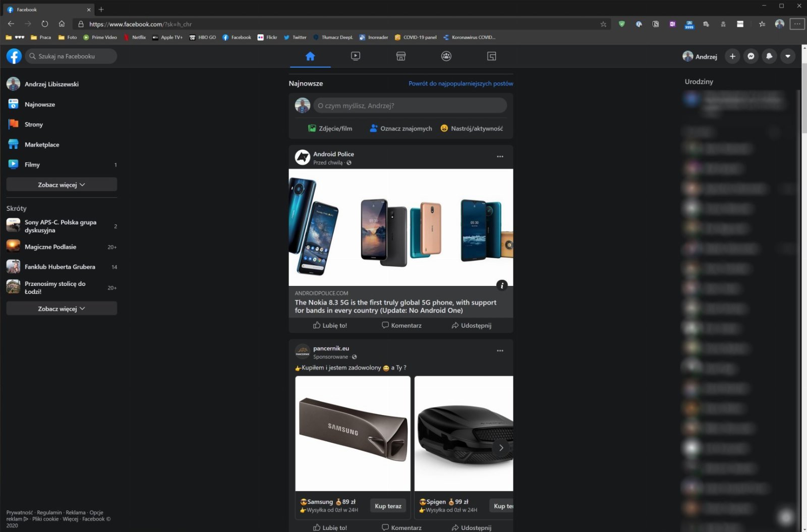Close the Facebook browser tab
This screenshot has height=532, width=807.
tap(89, 10)
